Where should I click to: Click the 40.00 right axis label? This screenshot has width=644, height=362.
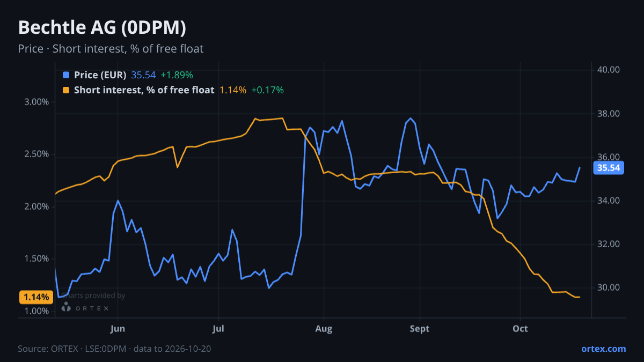(608, 70)
